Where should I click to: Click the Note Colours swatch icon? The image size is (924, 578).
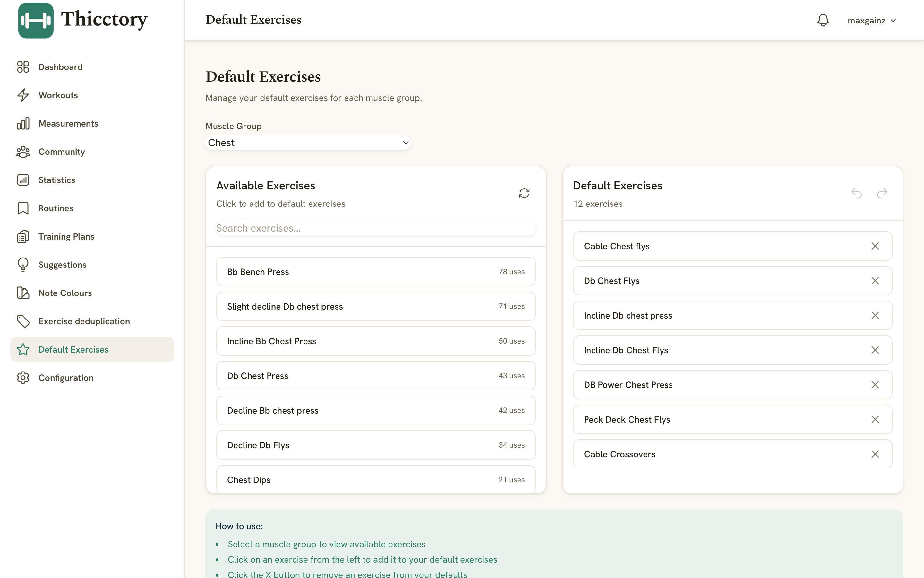point(23,293)
